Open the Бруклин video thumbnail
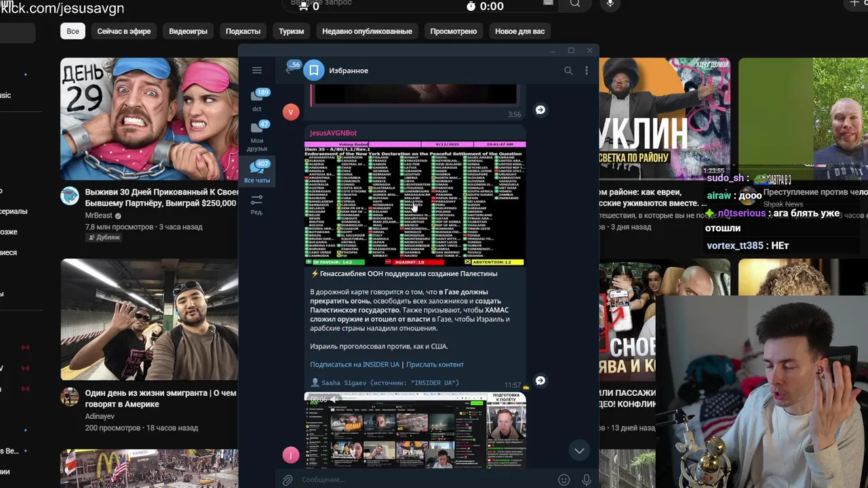 665,119
